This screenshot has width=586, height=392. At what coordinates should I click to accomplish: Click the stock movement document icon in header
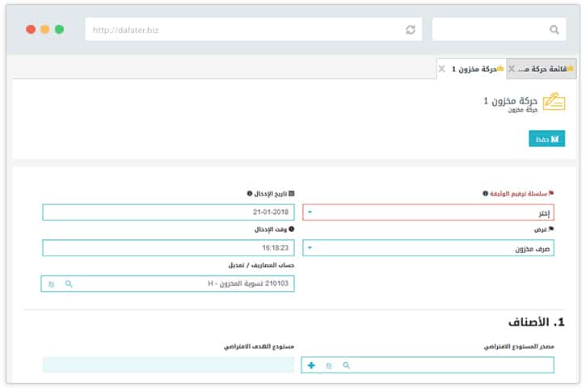pos(554,102)
